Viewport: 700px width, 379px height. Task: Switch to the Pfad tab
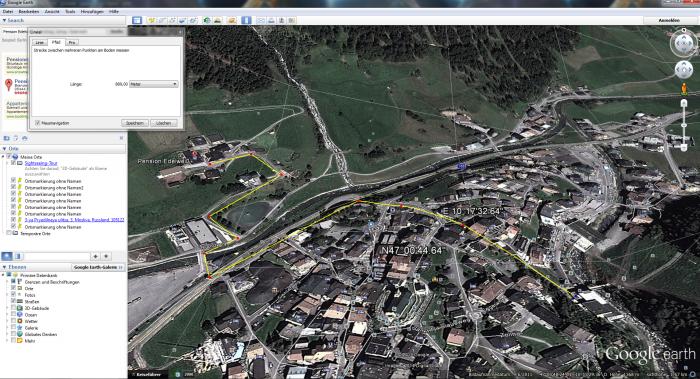(56, 42)
